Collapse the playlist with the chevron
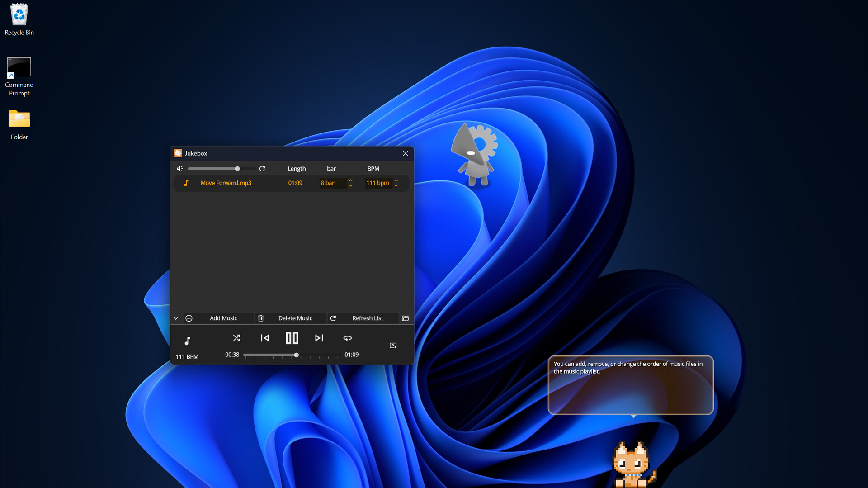This screenshot has height=488, width=868. click(176, 318)
